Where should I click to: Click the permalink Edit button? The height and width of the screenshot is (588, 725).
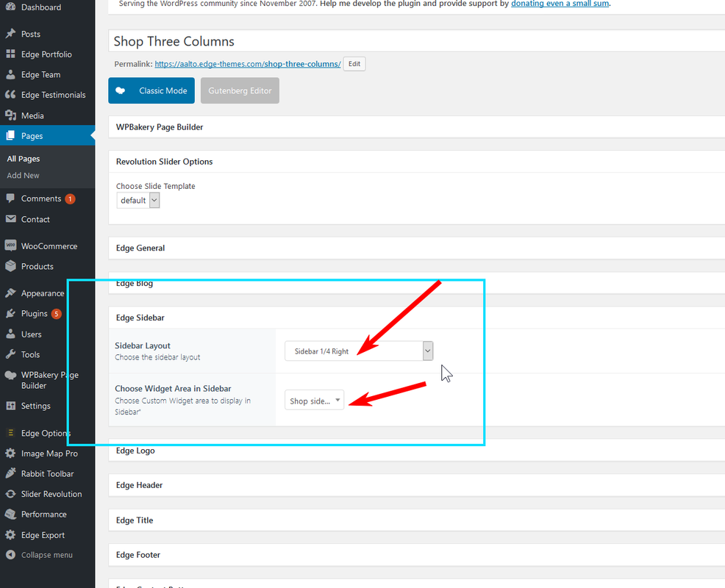[354, 64]
